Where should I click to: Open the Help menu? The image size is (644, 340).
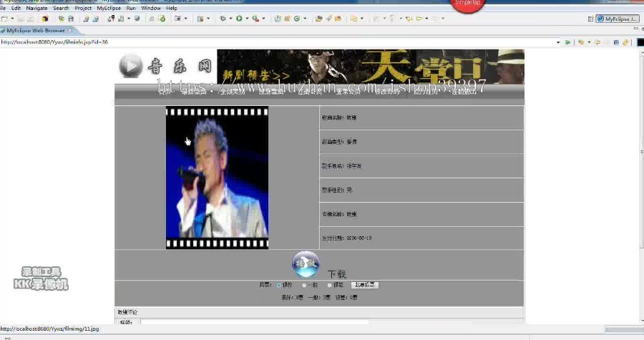172,8
